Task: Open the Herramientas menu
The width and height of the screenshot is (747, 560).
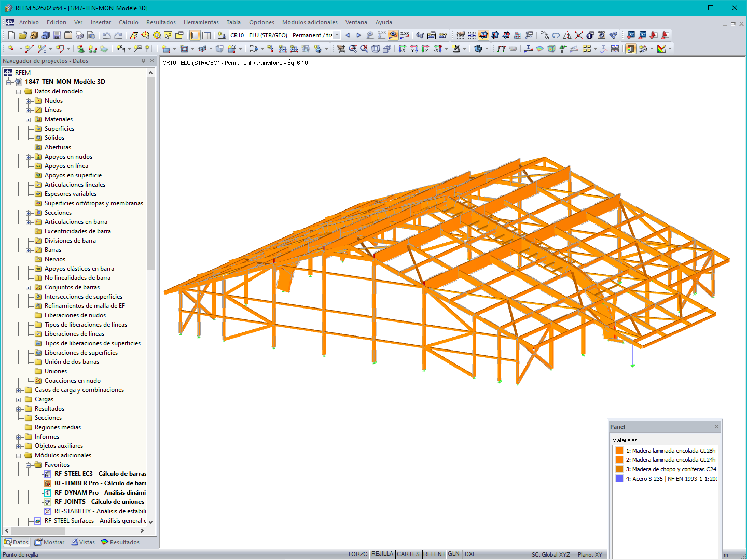Action: pyautogui.click(x=201, y=22)
